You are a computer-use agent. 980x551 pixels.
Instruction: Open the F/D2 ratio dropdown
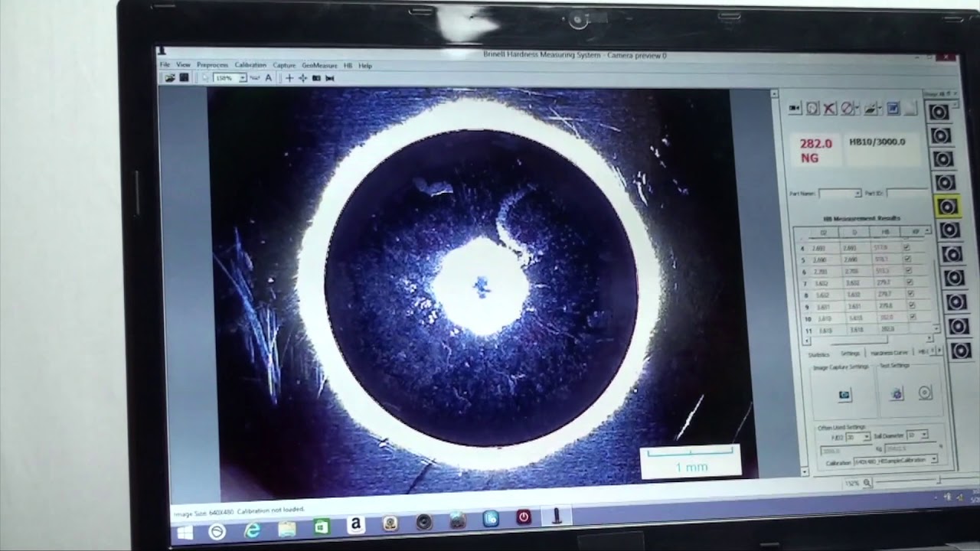point(866,437)
